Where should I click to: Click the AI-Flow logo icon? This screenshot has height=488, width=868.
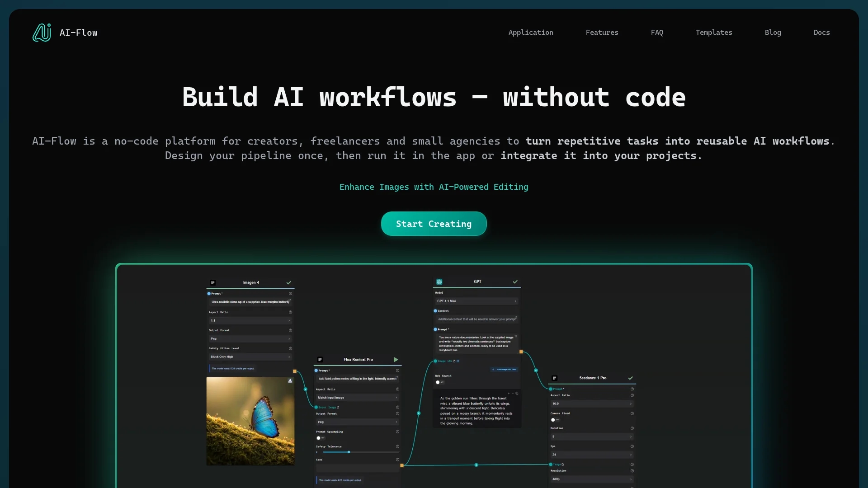(42, 33)
